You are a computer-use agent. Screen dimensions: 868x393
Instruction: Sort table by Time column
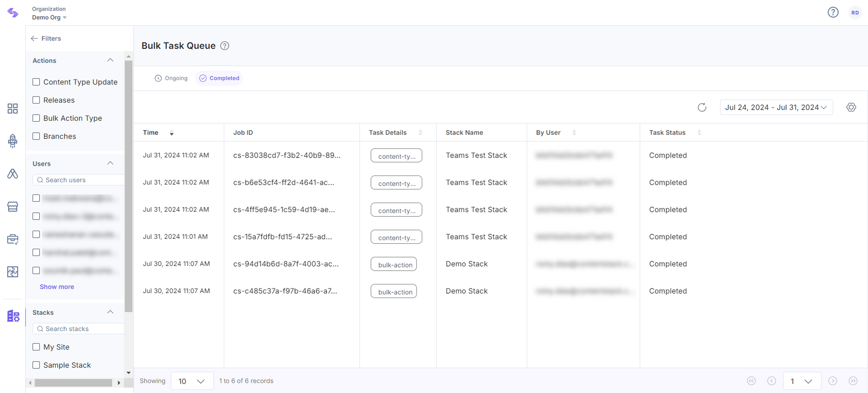pyautogui.click(x=172, y=133)
